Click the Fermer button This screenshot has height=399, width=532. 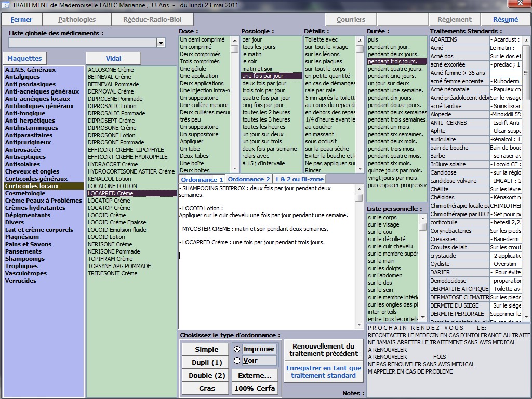pos(21,19)
